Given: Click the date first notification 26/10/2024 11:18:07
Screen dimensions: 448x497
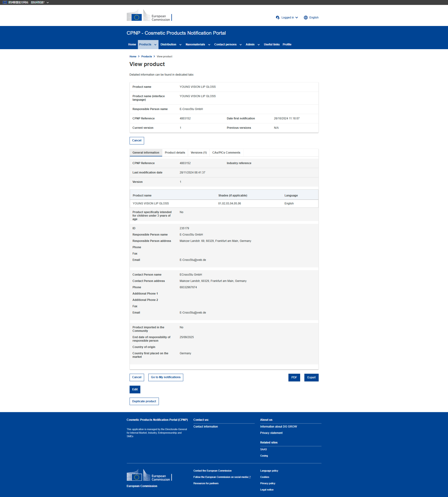Looking at the screenshot, I should tap(287, 118).
